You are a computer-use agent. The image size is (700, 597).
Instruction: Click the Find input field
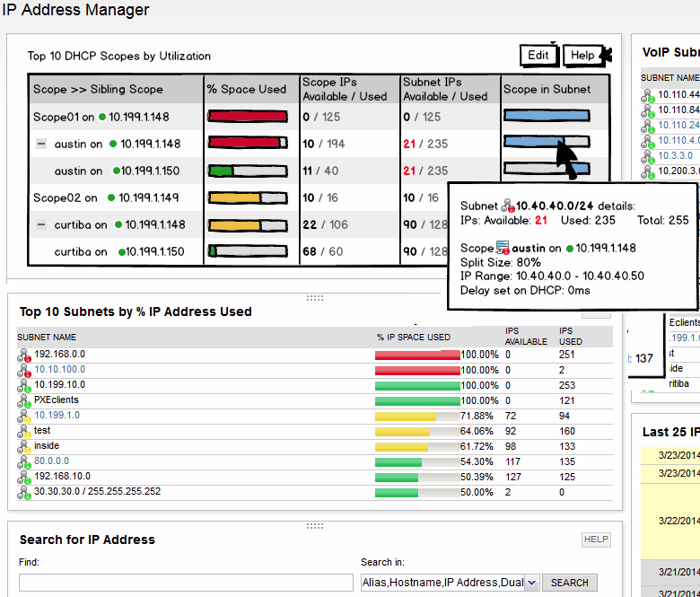(x=186, y=583)
